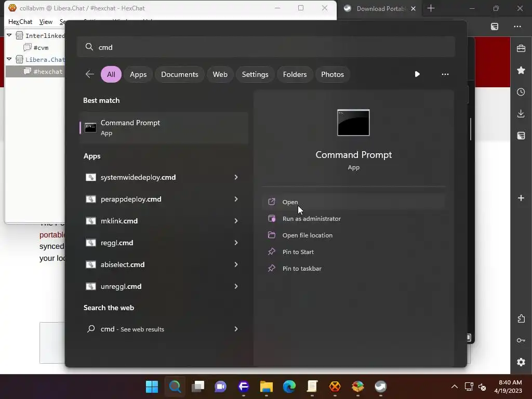Viewport: 532px width, 399px height.
Task: Switch to the Settings filter tab
Action: click(x=255, y=74)
